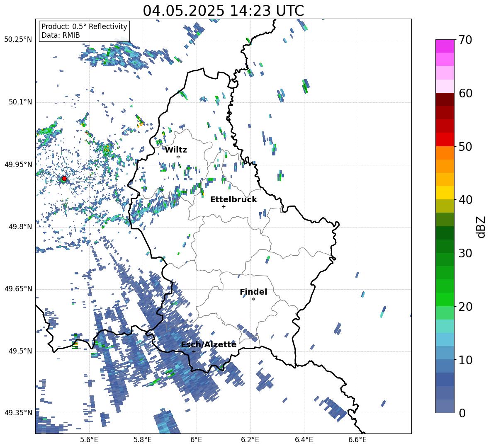Click the Wiltz station cross marker
This screenshot has width=491, height=448.
[x=178, y=157]
